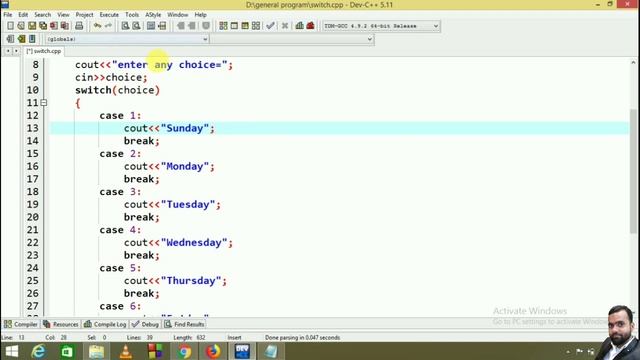The height and width of the screenshot is (360, 640).
Task: Click line number 16 in the gutter
Action: pos(33,166)
